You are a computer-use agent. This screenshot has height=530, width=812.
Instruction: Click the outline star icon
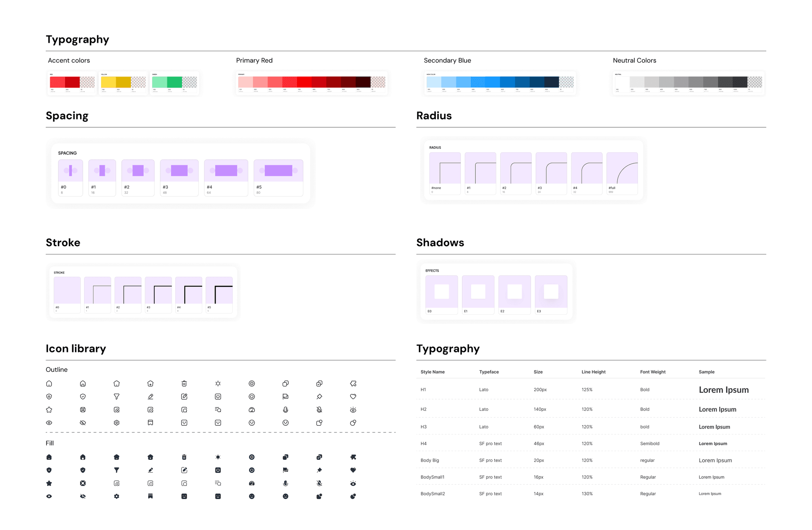coord(49,409)
